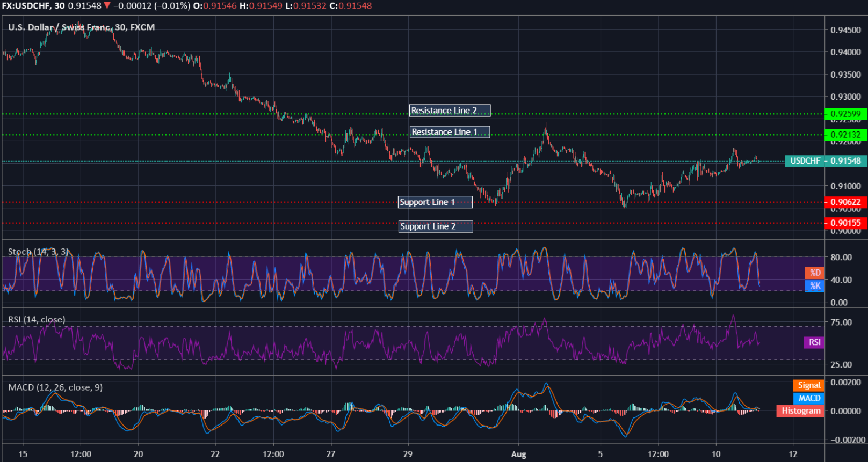
Task: Click the 0.92132 green price tag
Action: tap(845, 135)
